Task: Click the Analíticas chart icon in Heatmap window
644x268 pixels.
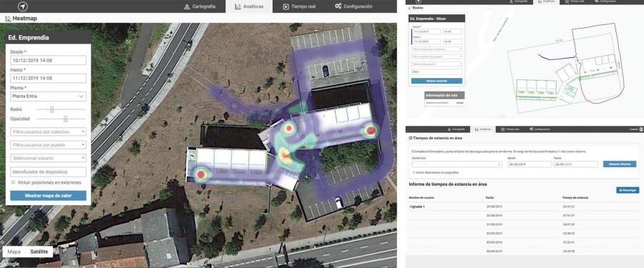Action: [x=238, y=6]
